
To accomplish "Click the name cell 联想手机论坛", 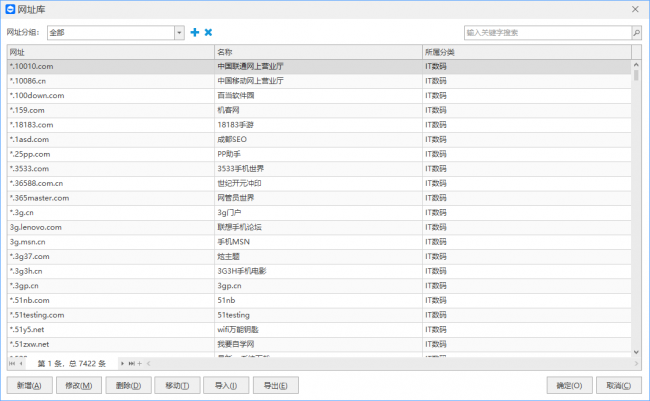I will pyautogui.click(x=318, y=227).
